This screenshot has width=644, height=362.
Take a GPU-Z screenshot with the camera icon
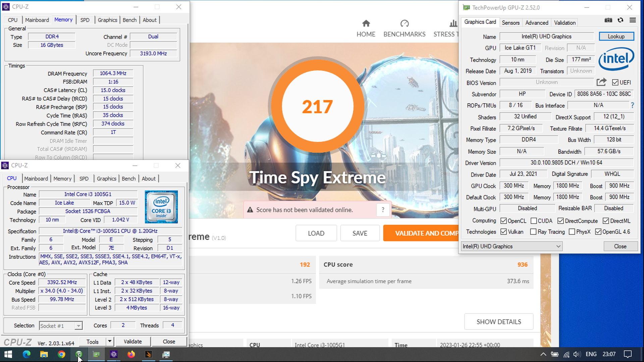608,20
